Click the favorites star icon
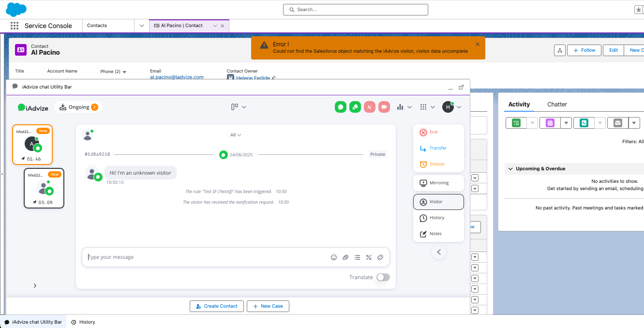644x328 pixels. 639,10
